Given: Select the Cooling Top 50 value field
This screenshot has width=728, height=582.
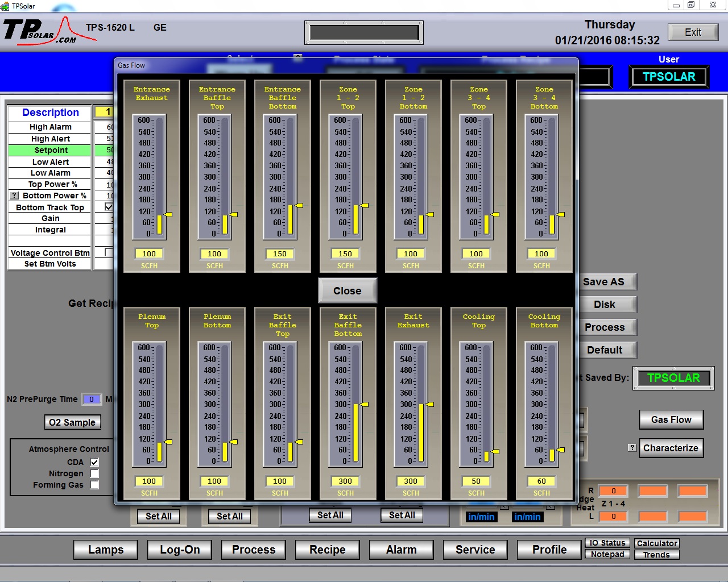Looking at the screenshot, I should pyautogui.click(x=476, y=481).
